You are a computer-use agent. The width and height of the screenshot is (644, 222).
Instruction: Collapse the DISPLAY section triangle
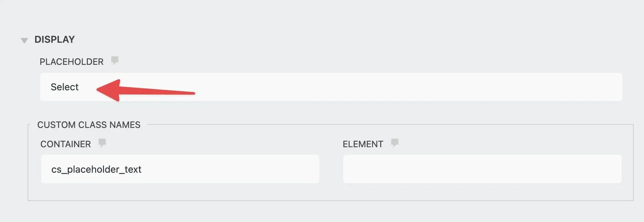(x=24, y=41)
